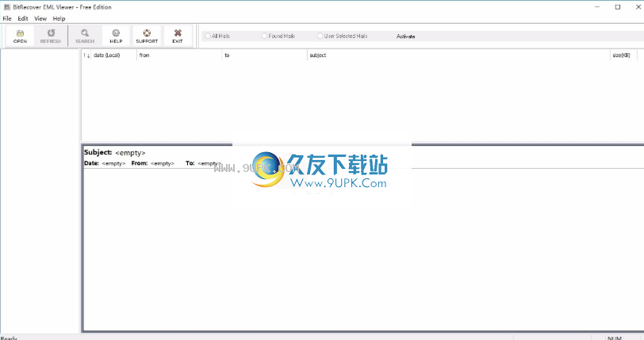Select the User Selected Mails option

point(320,36)
